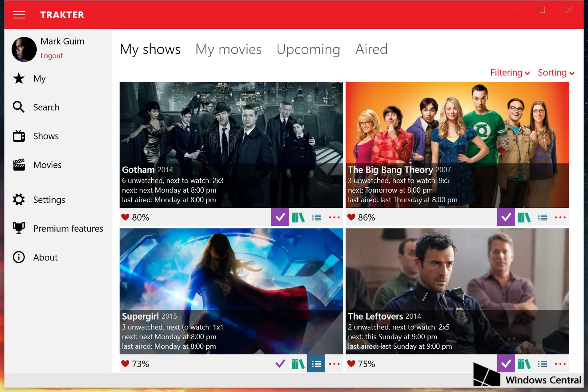Toggle Gotham watched checkmark
Screen dimensions: 588x392
(280, 217)
